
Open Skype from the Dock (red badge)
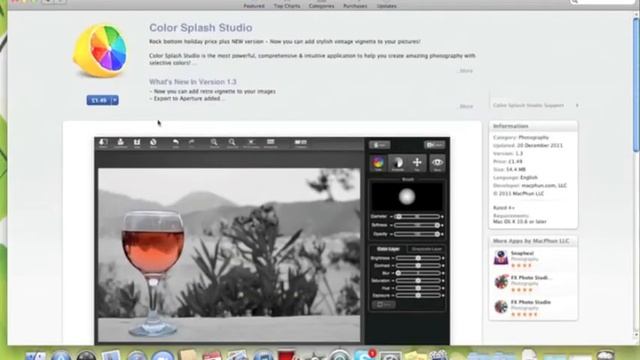tap(363, 355)
